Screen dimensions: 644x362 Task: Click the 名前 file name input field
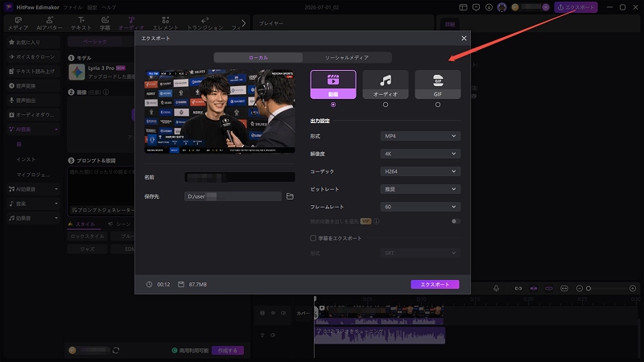coord(240,177)
